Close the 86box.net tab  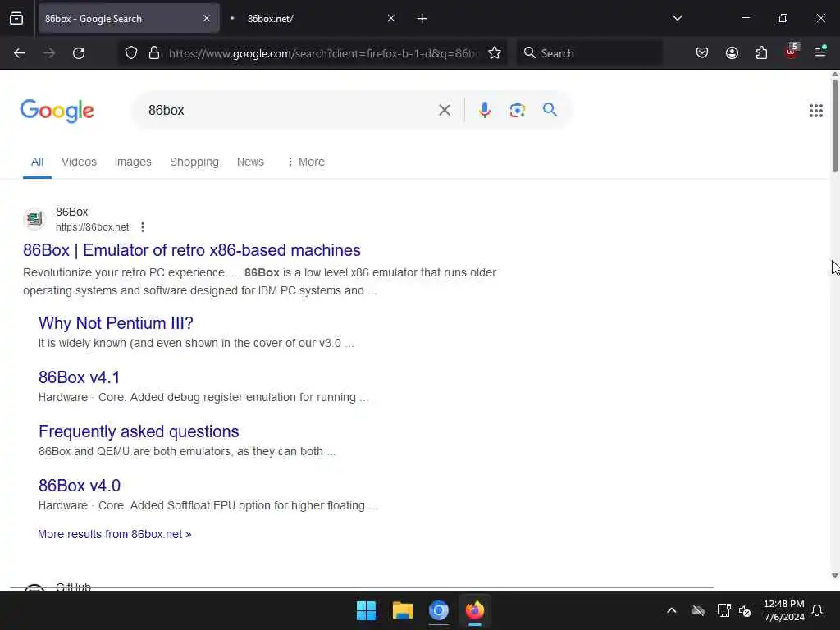click(x=391, y=19)
